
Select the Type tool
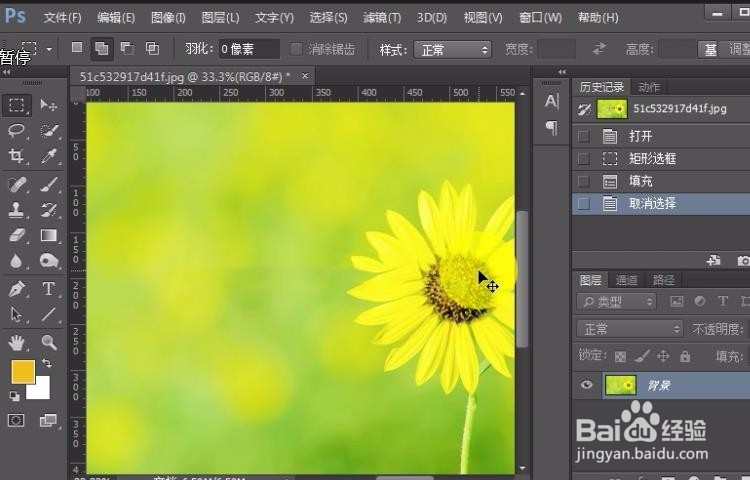tap(49, 289)
